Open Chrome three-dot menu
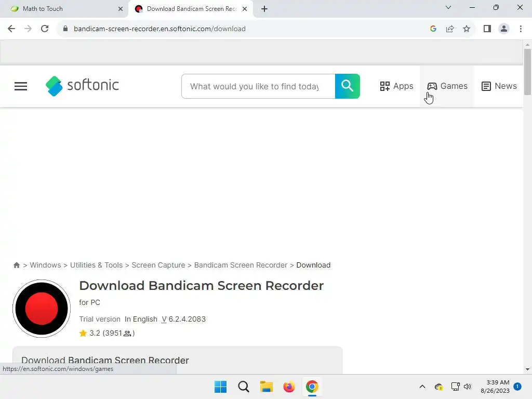Screen dimensions: 532x399 tap(521, 29)
